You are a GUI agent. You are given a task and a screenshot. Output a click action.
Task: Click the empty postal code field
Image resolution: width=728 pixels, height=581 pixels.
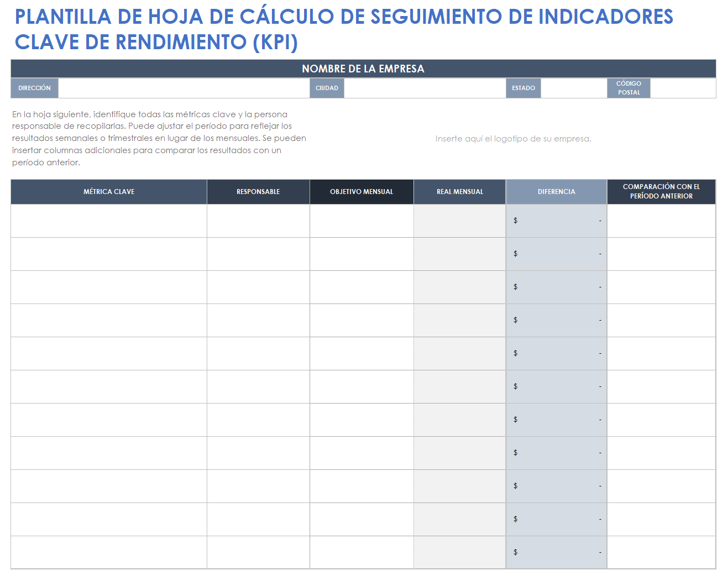(683, 88)
